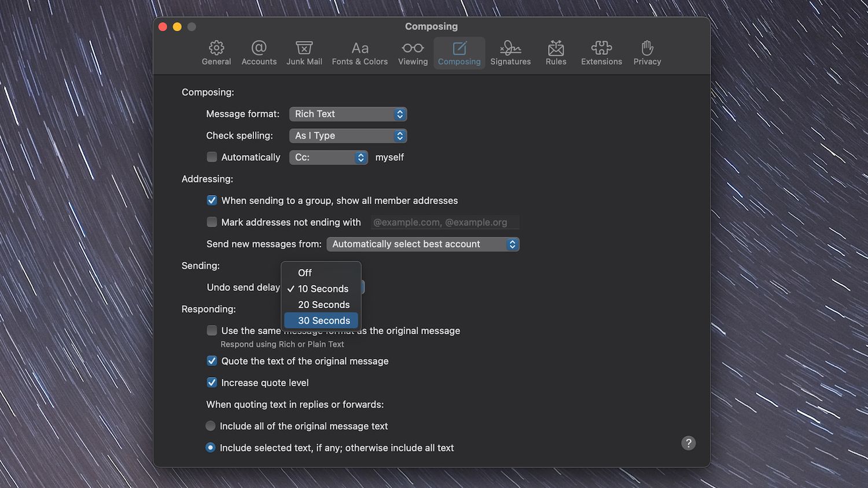Uncheck Increase quote level

pos(212,382)
